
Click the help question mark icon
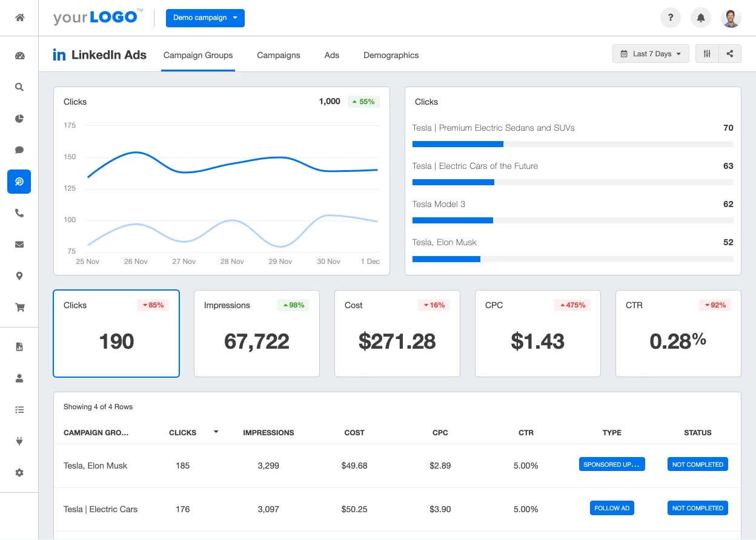point(671,18)
